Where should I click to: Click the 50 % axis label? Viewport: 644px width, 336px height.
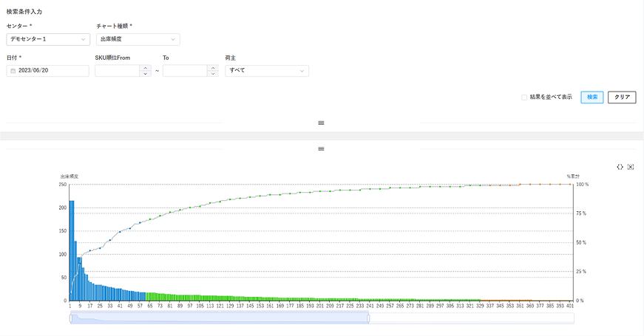(x=581, y=243)
